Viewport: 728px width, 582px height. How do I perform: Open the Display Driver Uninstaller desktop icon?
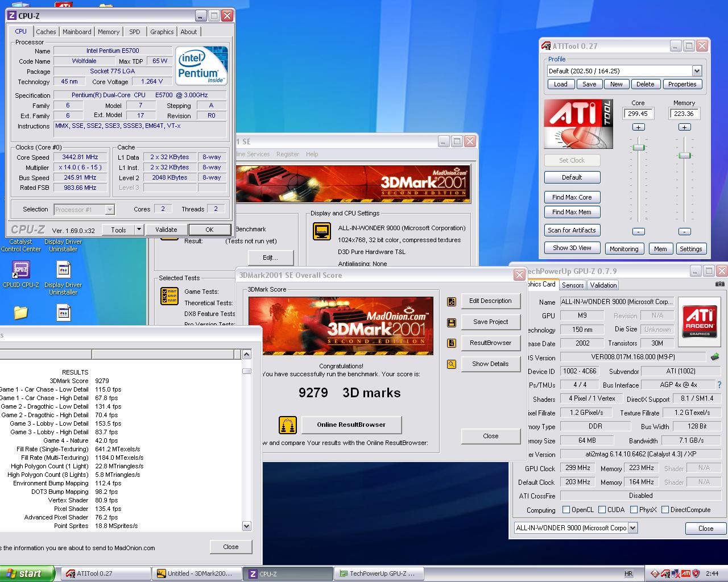tap(63, 269)
